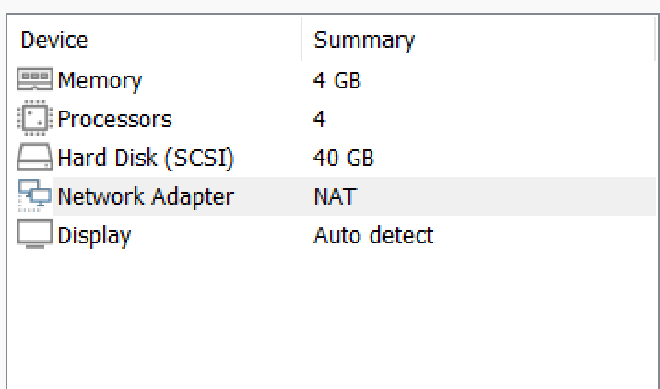Select the Network Adapter computers icon

(35, 196)
